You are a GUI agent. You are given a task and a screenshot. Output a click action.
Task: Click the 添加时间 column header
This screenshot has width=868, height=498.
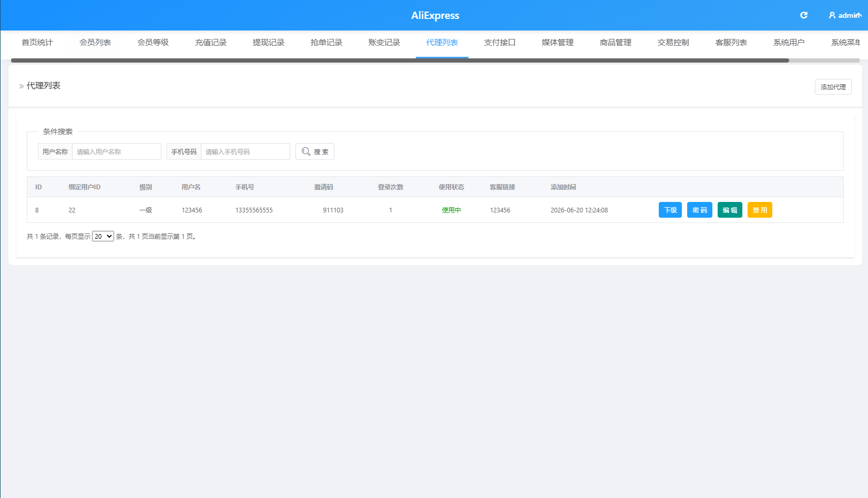tap(563, 187)
